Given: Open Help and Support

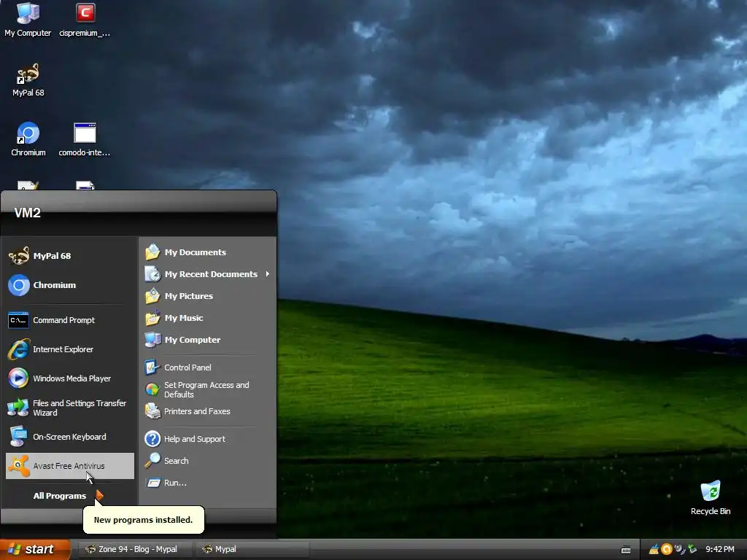Looking at the screenshot, I should tap(208, 439).
